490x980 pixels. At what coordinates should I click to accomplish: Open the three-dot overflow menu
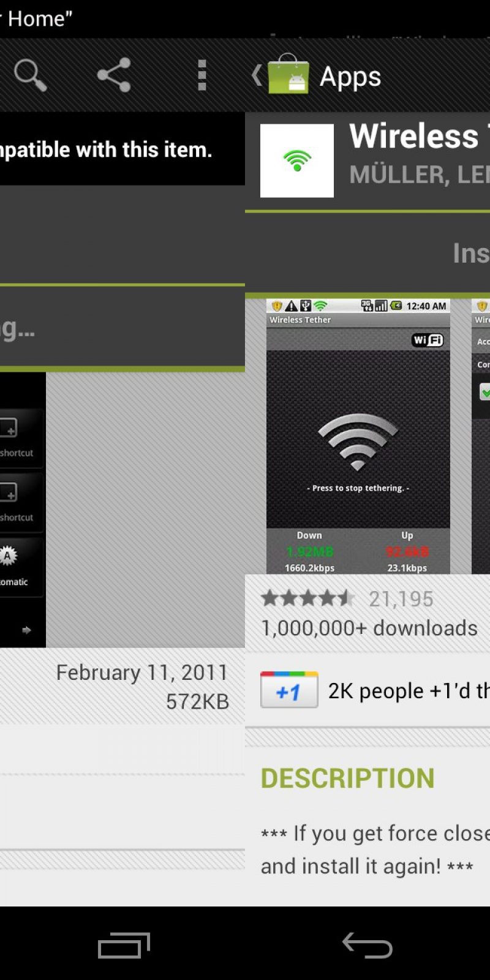pyautogui.click(x=202, y=75)
